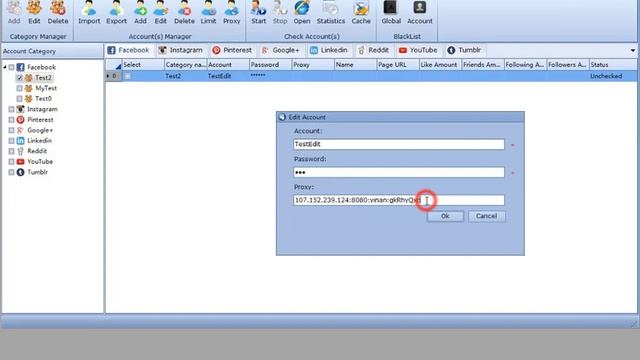Click Delete in Account(s) Manager
The width and height of the screenshot is (640, 360).
[184, 12]
